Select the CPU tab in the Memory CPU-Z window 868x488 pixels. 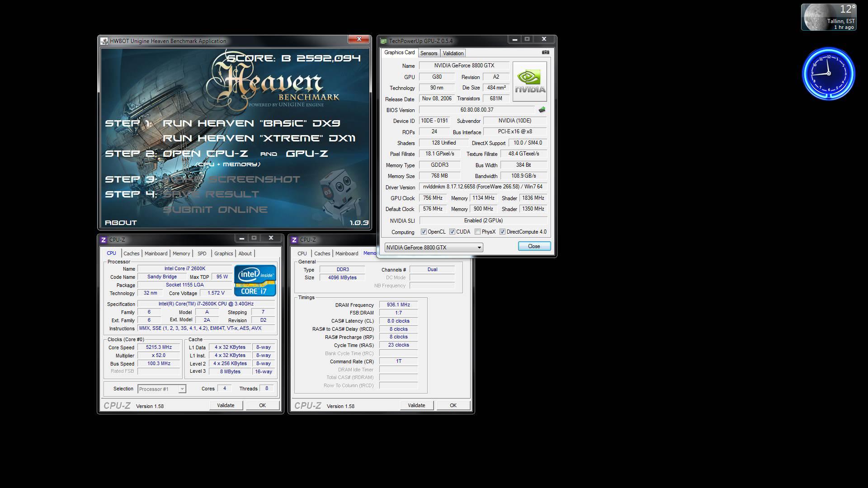302,253
